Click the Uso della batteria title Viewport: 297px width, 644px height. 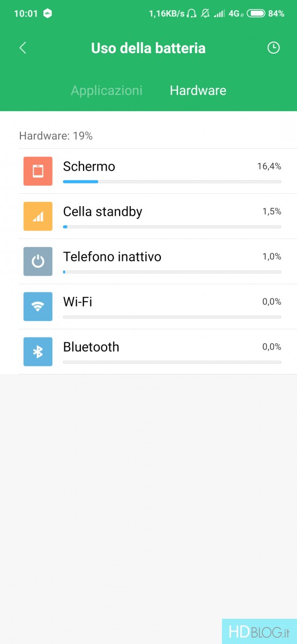(148, 48)
